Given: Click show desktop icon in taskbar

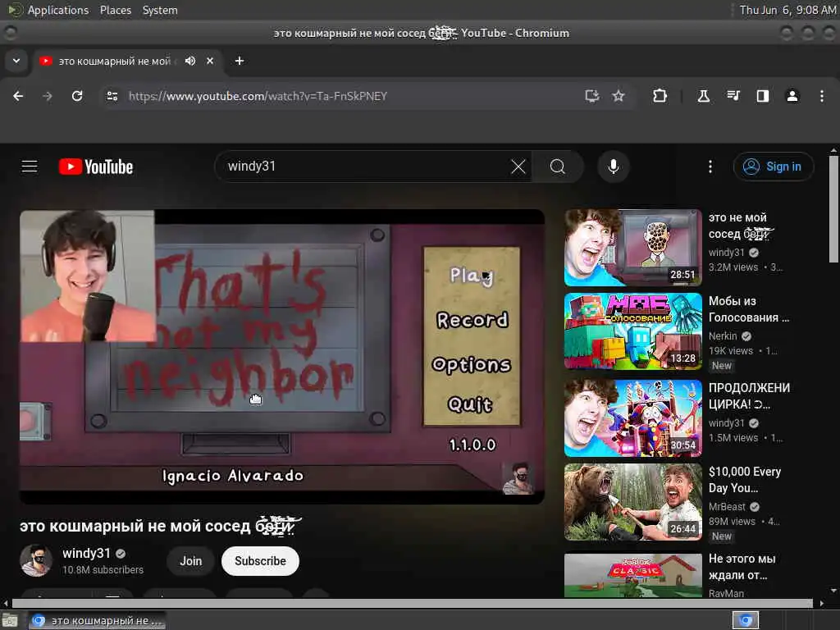Looking at the screenshot, I should pos(10,620).
